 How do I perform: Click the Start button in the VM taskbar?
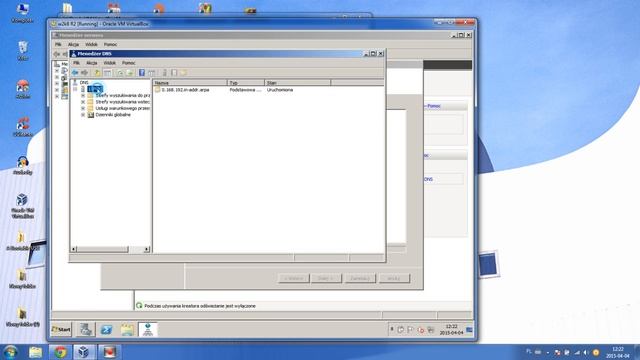[x=61, y=329]
